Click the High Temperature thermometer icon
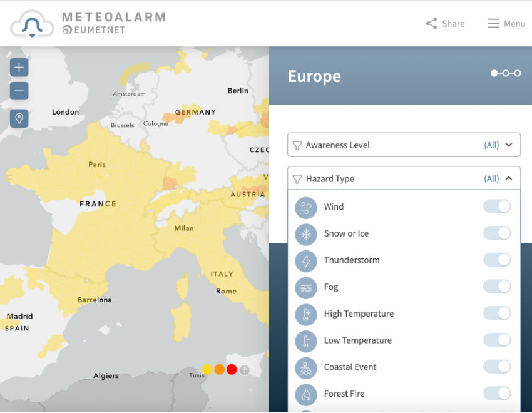 pos(305,315)
